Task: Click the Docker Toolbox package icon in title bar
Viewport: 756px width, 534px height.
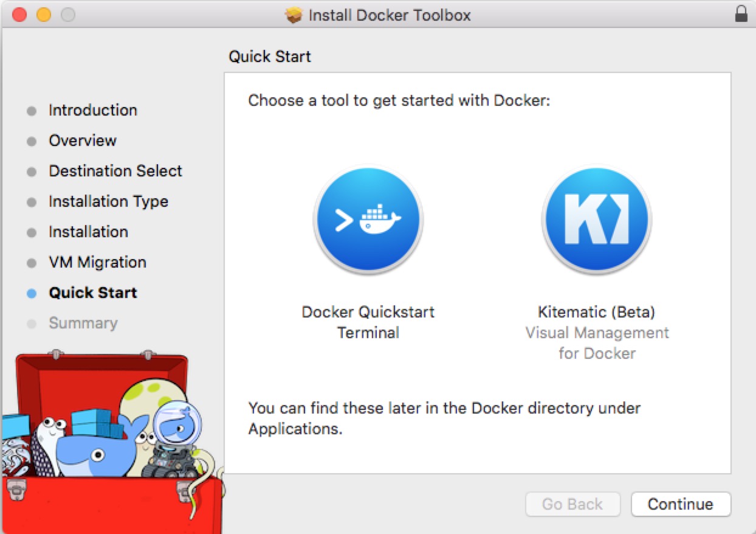Action: pyautogui.click(x=292, y=15)
